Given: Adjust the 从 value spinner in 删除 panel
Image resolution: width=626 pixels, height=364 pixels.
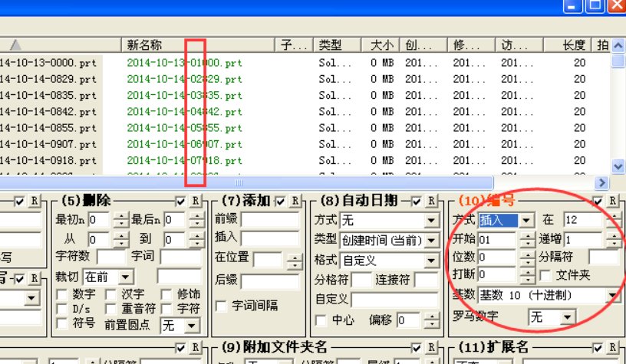Looking at the screenshot, I should coord(121,240).
